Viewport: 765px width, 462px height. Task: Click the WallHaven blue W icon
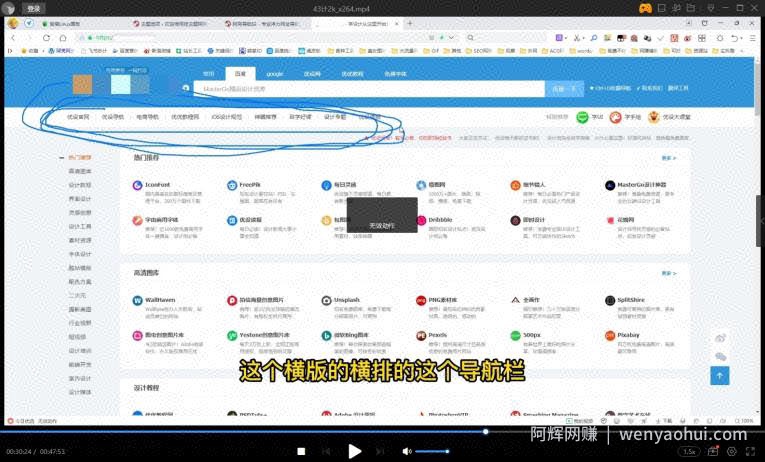coord(138,301)
